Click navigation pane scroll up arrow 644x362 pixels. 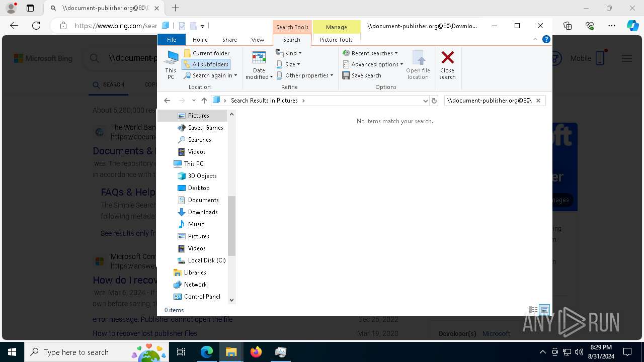coord(232,114)
